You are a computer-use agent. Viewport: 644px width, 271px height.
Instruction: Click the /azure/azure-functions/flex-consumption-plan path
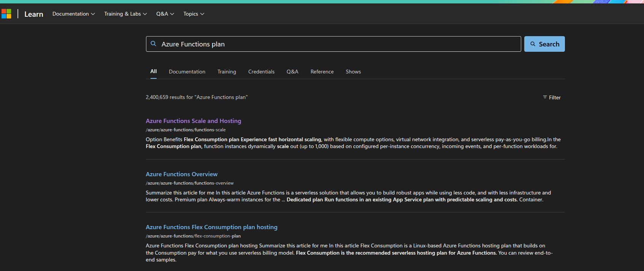pyautogui.click(x=193, y=236)
